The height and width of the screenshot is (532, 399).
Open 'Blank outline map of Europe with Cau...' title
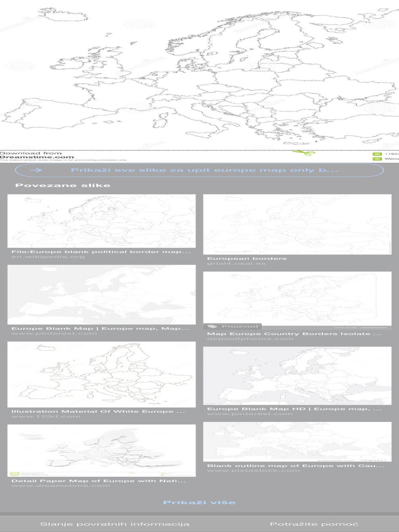click(x=296, y=465)
